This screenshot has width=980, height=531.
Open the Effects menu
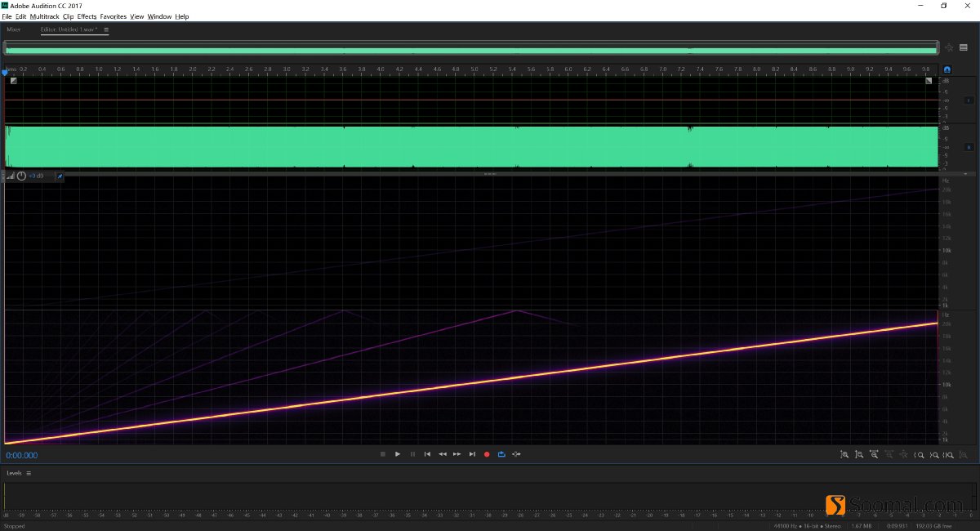pyautogui.click(x=87, y=16)
